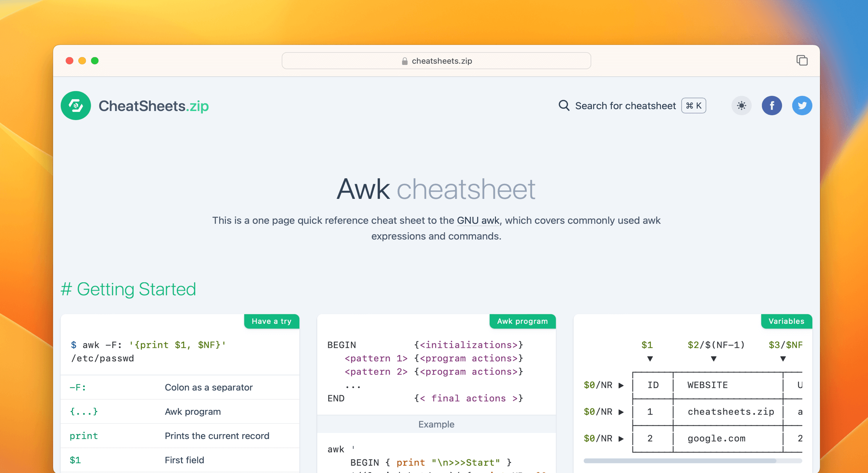Click inside the browser address bar
868x473 pixels.
pyautogui.click(x=436, y=60)
